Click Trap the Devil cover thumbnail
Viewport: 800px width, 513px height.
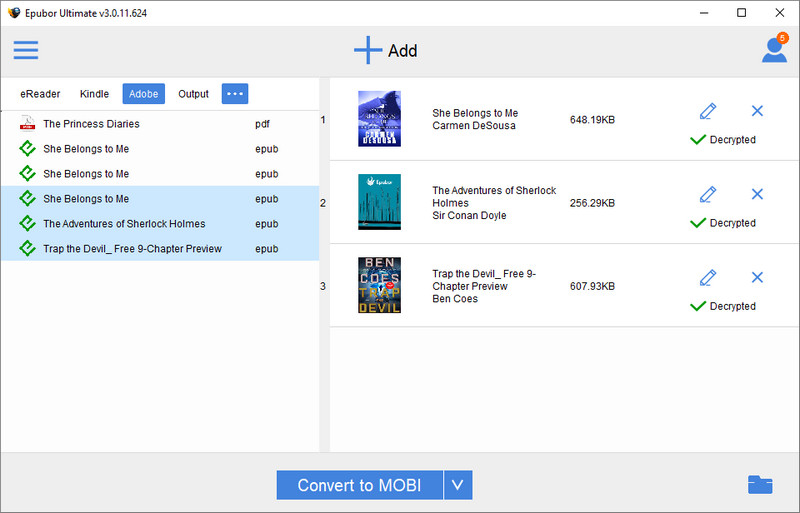[379, 285]
